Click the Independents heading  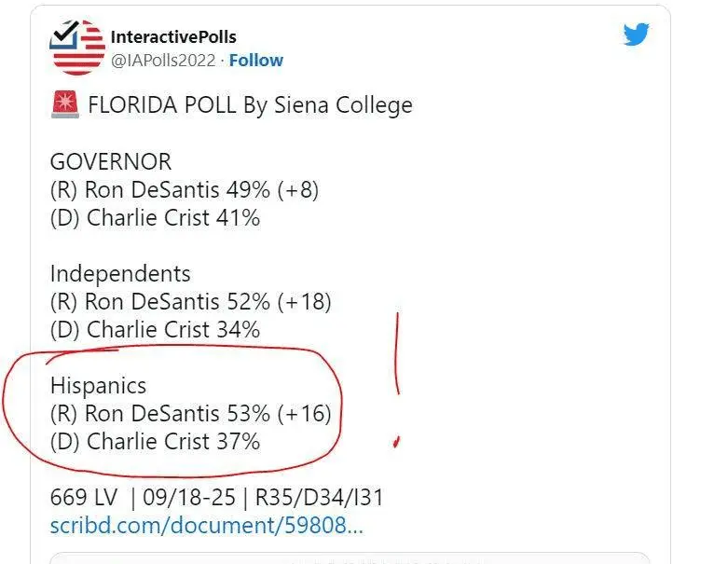tap(120, 274)
